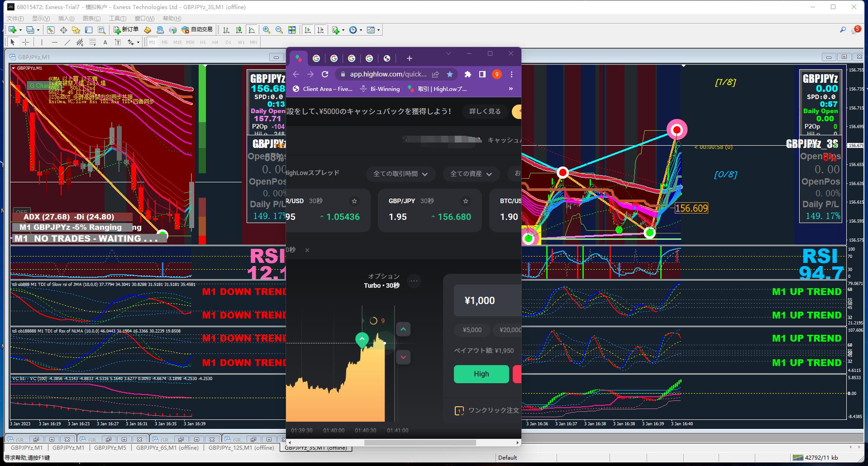Select the vertical line drawing tool
The image size is (868, 466).
pyautogui.click(x=42, y=42)
